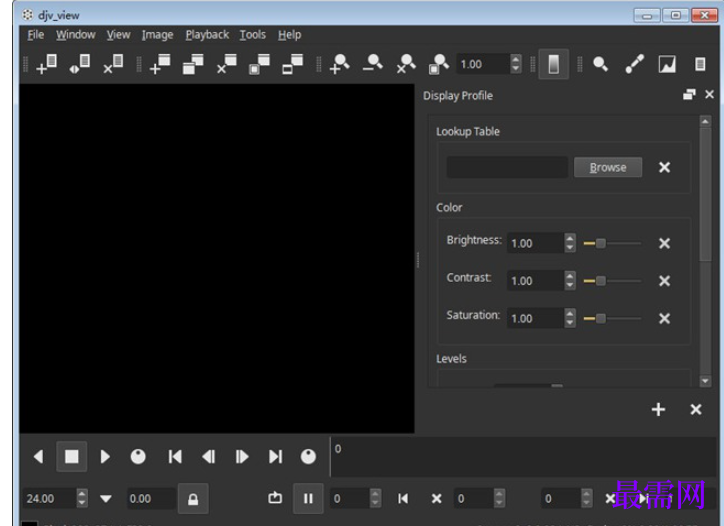Click the playback speed field 24.00
Image resolution: width=724 pixels, height=526 pixels.
(x=49, y=499)
